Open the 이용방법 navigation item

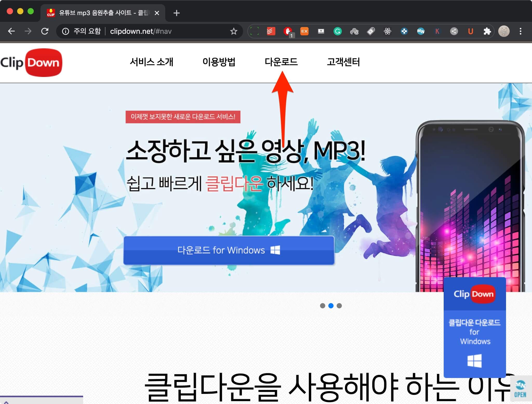pos(219,62)
